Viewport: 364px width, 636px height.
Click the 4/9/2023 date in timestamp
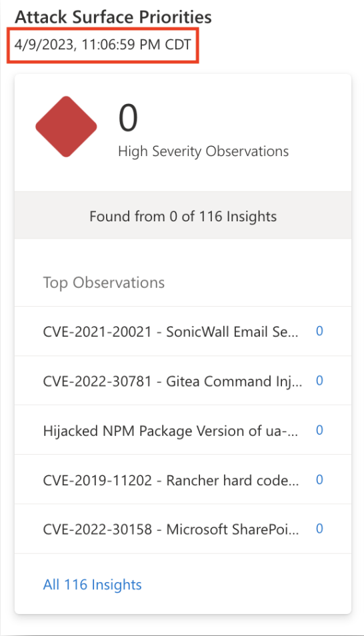click(44, 44)
